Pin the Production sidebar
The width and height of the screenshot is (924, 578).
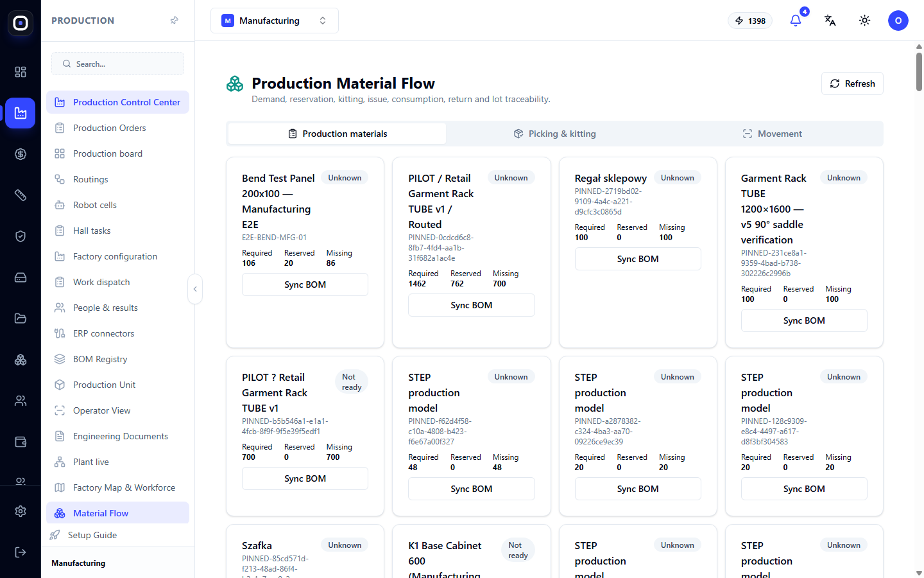[x=174, y=21]
